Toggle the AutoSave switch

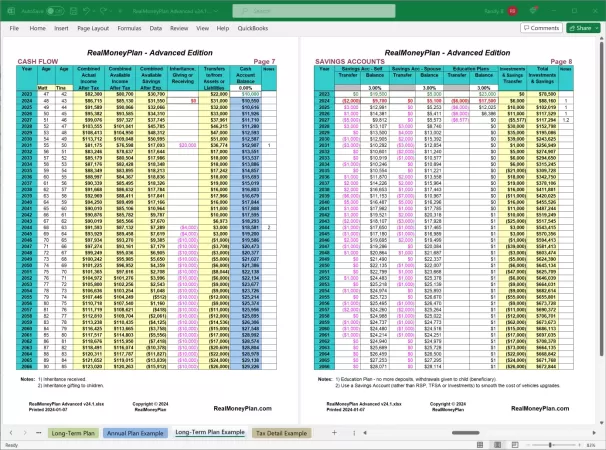52,8
